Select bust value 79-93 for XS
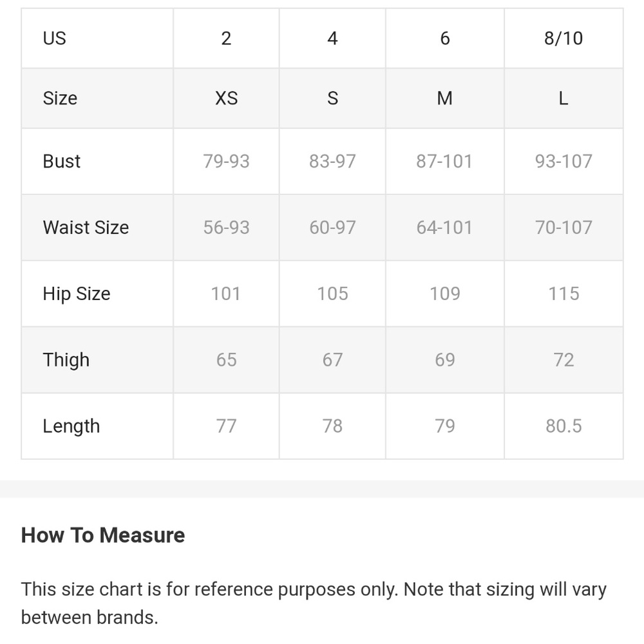 pos(226,161)
